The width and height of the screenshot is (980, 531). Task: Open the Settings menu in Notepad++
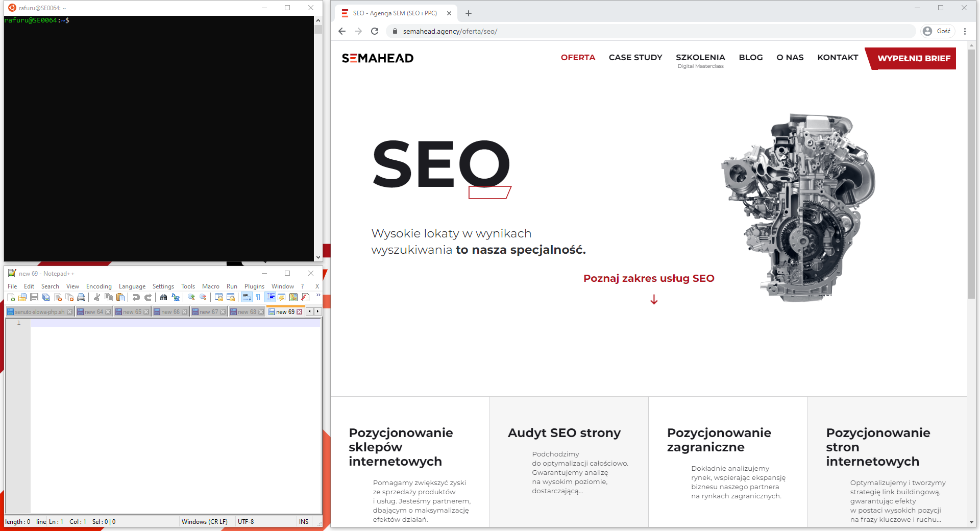163,286
